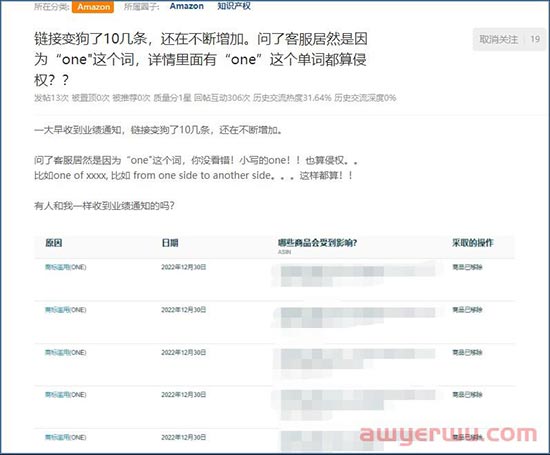This screenshot has width=550, height=455.
Task: Open the first row's 商标滥用(ONE) link
Action: pyautogui.click(x=66, y=267)
